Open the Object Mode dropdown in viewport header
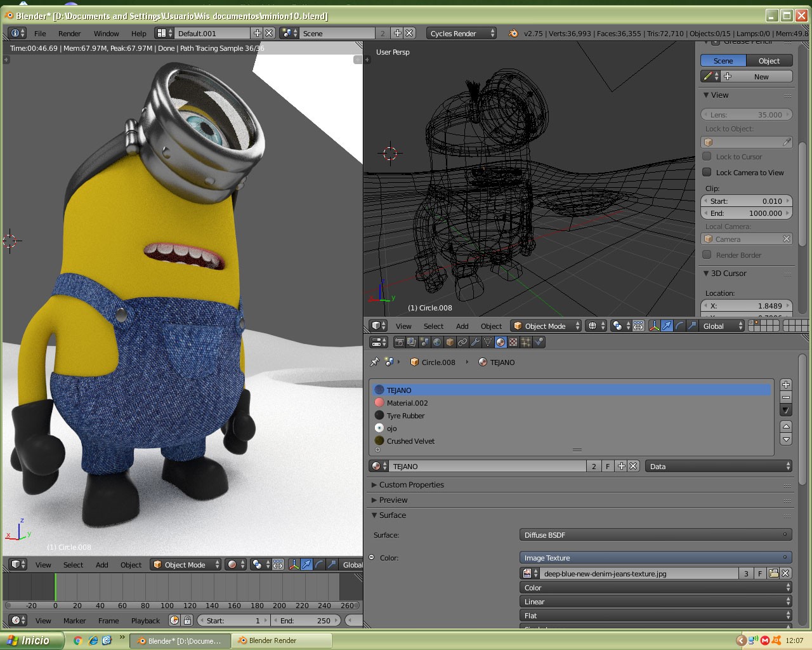This screenshot has width=812, height=650. tap(546, 326)
